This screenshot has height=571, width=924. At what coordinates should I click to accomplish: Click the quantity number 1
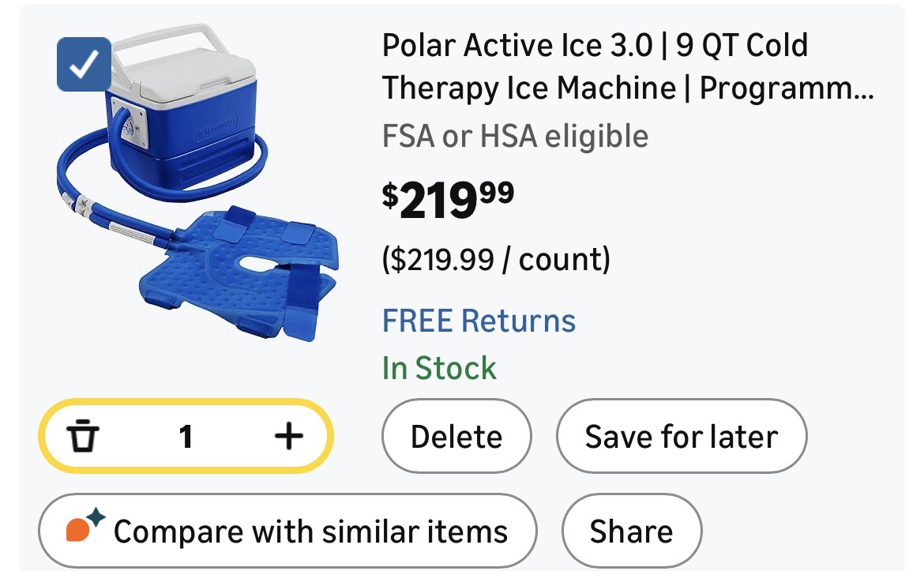(186, 436)
